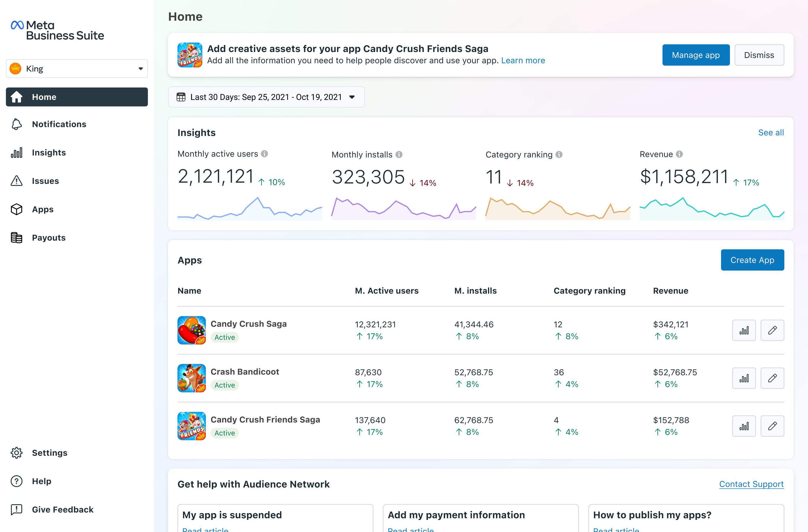Click the Issues warning triangle icon
This screenshot has width=808, height=532.
point(16,181)
